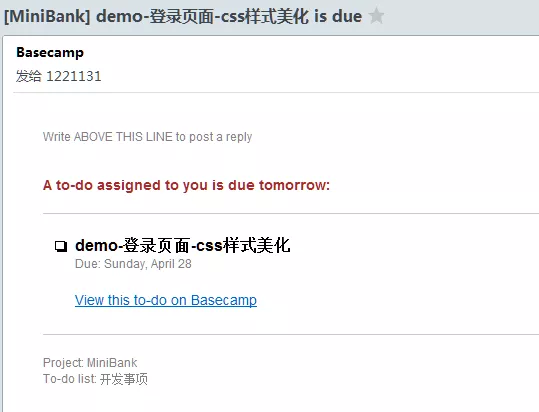The height and width of the screenshot is (412, 539).
Task: Click the Basecamp sender name
Action: pyautogui.click(x=50, y=52)
